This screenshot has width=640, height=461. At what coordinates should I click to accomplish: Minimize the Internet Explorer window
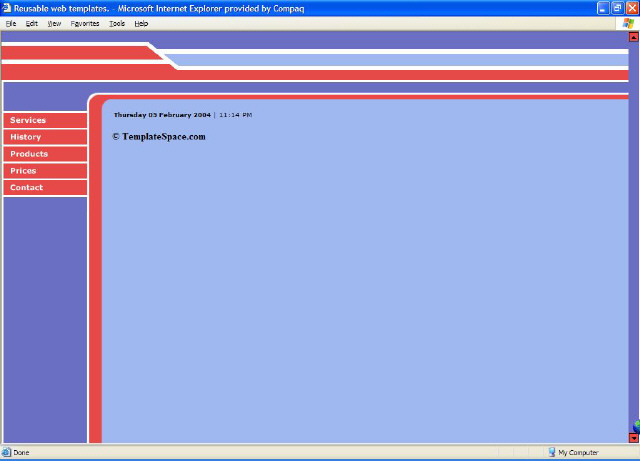(603, 8)
